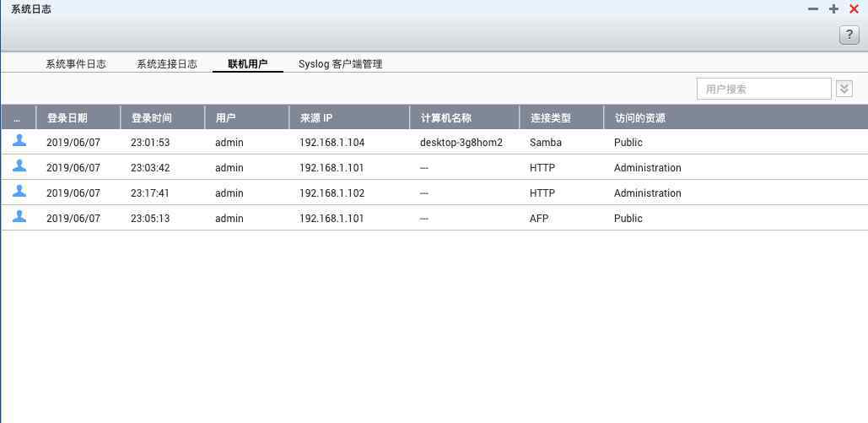Screen dimensions: 868x423
Task: Expand advanced search double-chevron dropdown
Action: (x=844, y=89)
